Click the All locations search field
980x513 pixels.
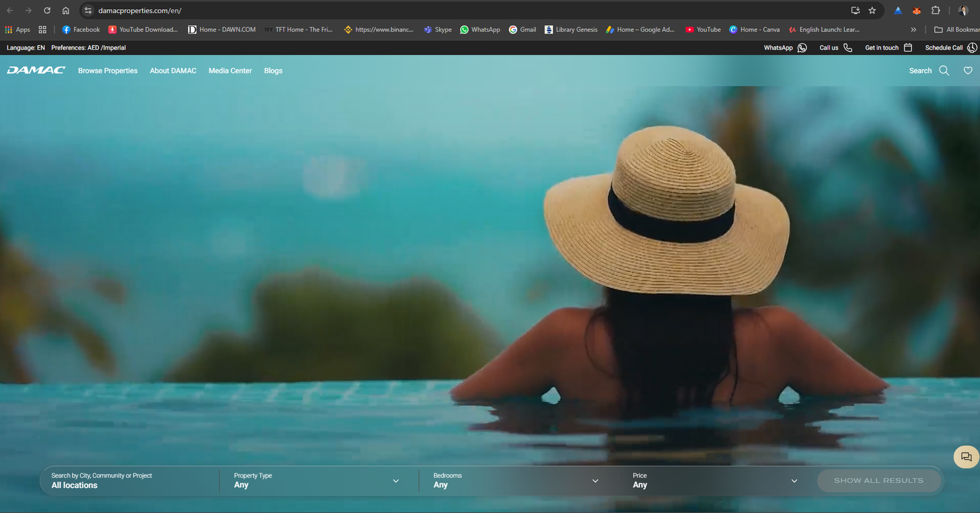point(130,481)
